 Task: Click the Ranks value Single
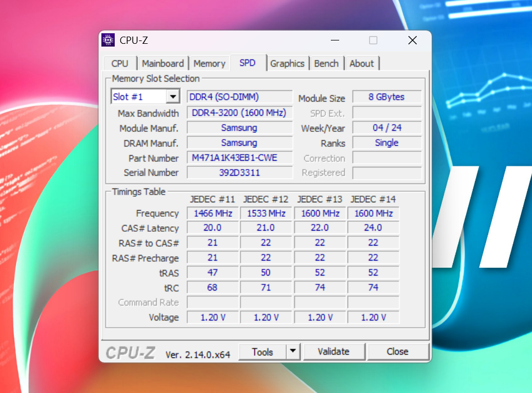(x=387, y=142)
